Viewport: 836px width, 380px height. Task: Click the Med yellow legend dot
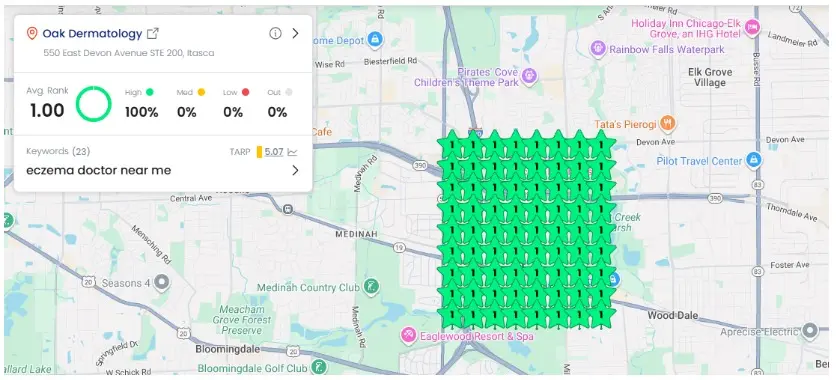click(202, 92)
